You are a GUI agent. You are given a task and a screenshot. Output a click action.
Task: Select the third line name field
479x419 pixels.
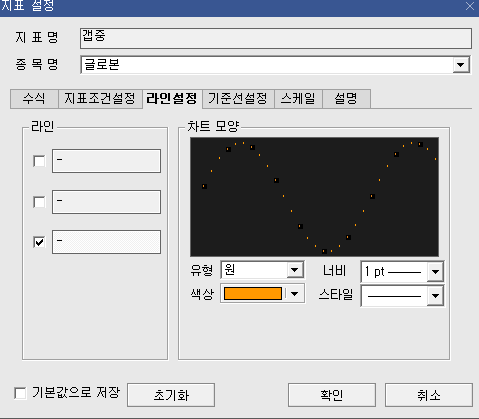click(x=106, y=242)
